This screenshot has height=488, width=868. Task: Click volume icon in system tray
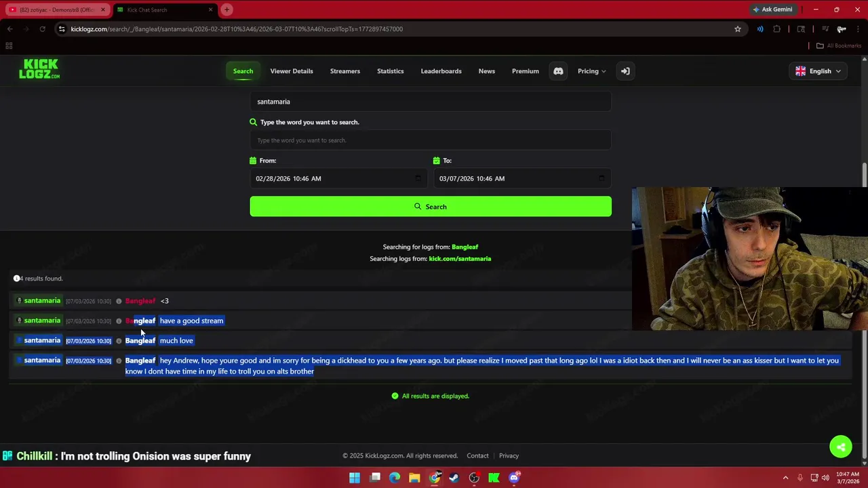click(825, 478)
